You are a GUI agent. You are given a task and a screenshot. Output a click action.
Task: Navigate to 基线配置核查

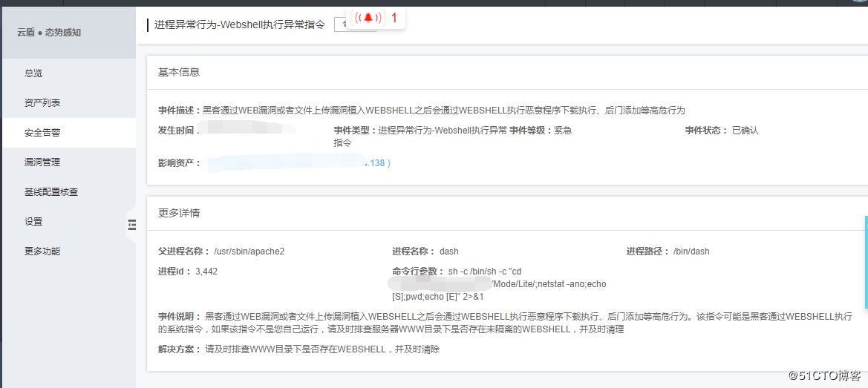[x=51, y=192]
